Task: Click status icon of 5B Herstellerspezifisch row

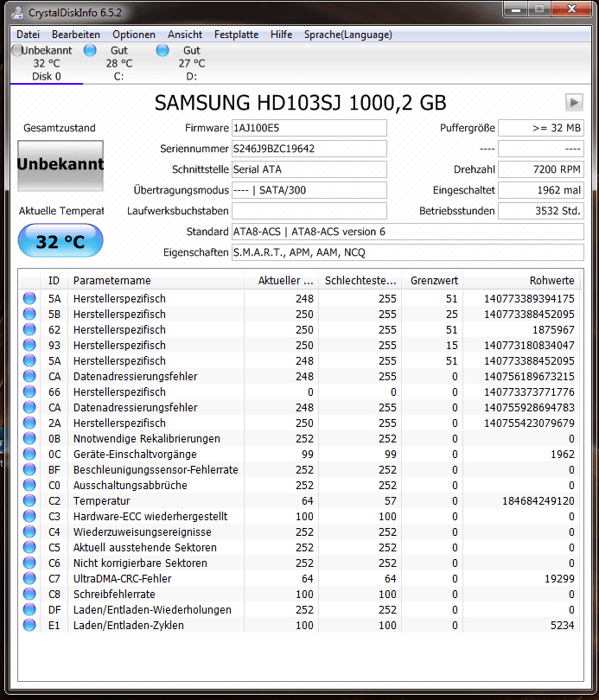Action: click(x=29, y=314)
